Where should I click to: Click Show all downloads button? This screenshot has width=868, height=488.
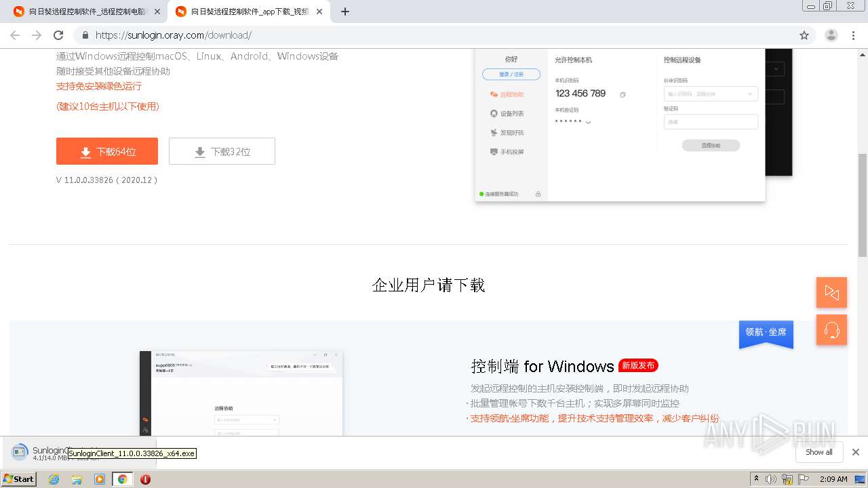(x=818, y=452)
